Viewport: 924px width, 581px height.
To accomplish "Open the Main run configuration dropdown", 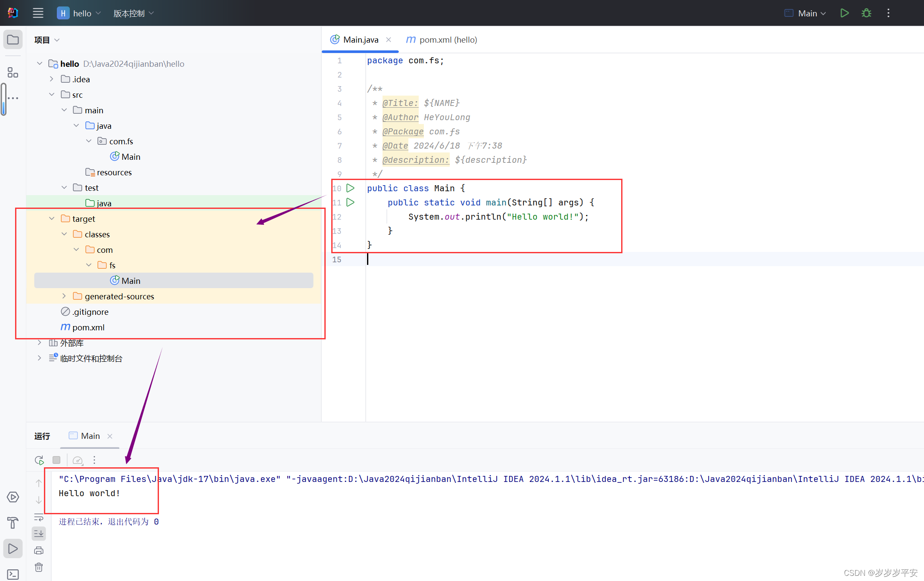I will pos(806,13).
